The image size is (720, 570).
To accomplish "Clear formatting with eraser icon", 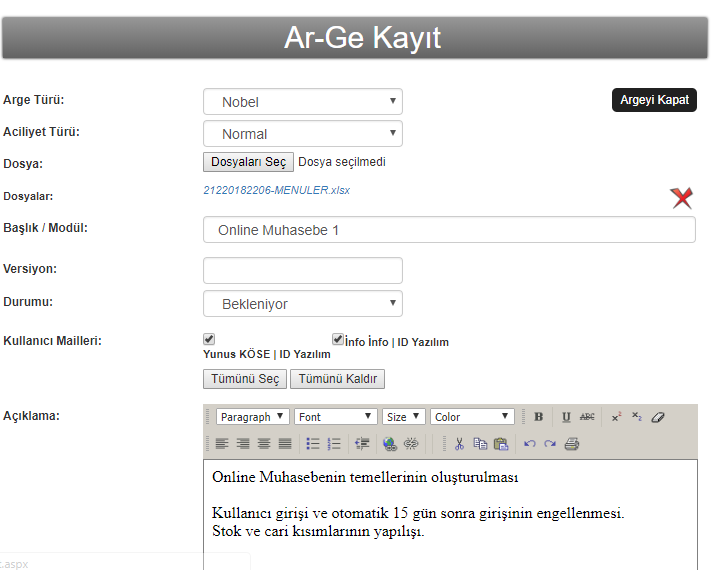I will tap(658, 417).
